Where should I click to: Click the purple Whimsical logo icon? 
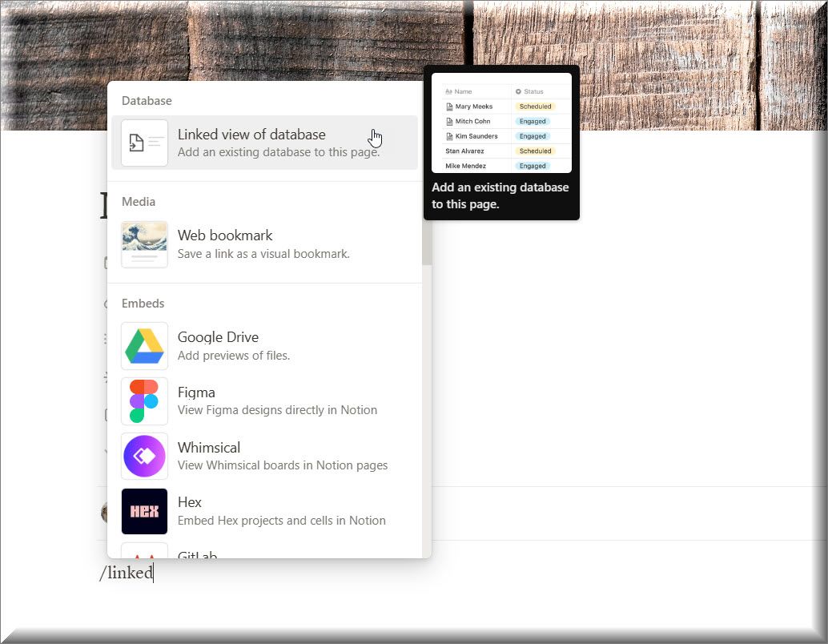coord(144,456)
